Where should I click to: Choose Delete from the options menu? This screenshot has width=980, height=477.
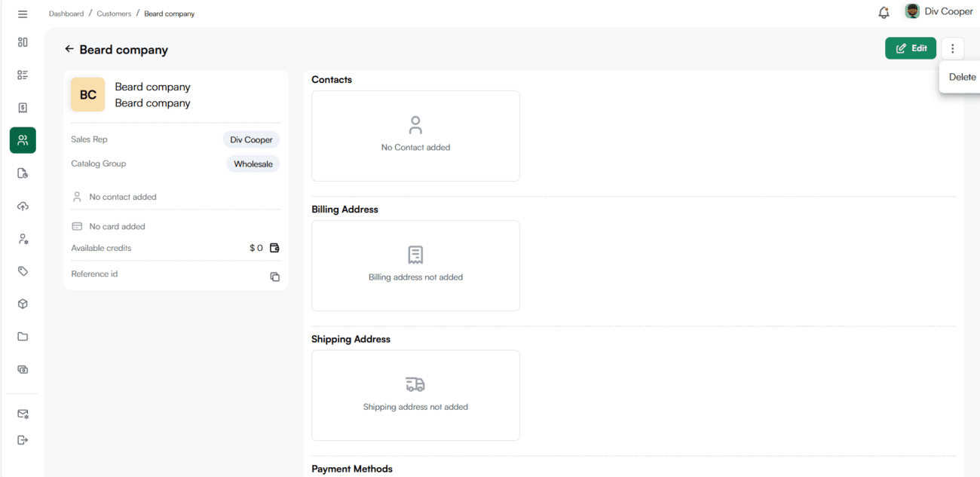tap(962, 77)
